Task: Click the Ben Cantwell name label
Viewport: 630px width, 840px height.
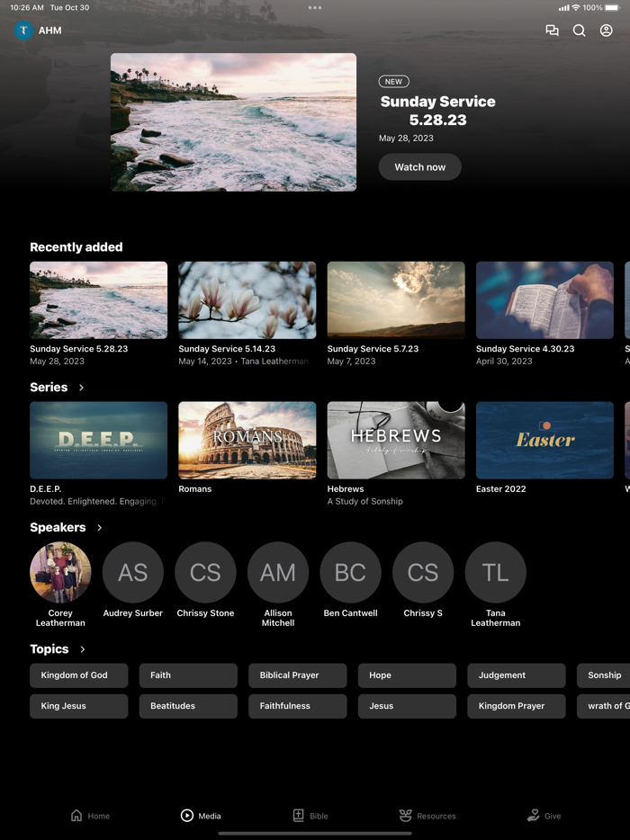Action: point(351,612)
